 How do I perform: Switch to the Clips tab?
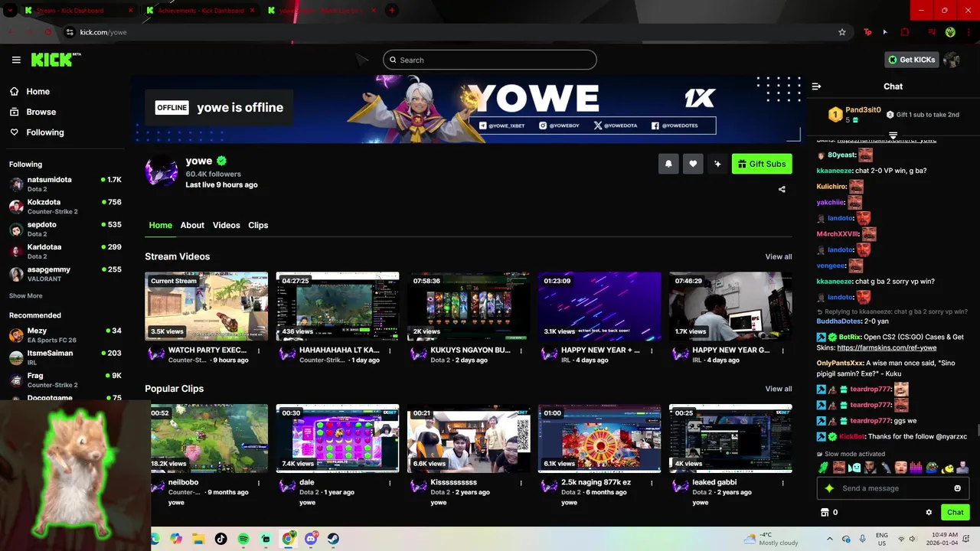tap(258, 225)
